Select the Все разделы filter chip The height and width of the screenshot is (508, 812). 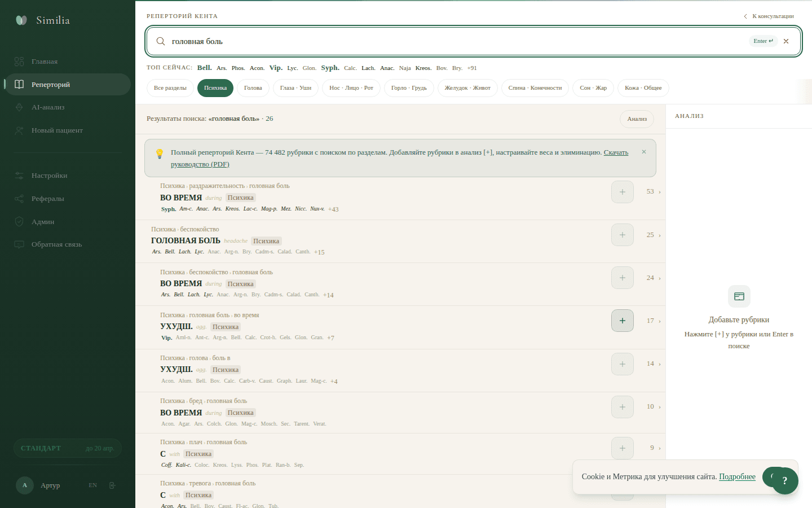pos(170,88)
